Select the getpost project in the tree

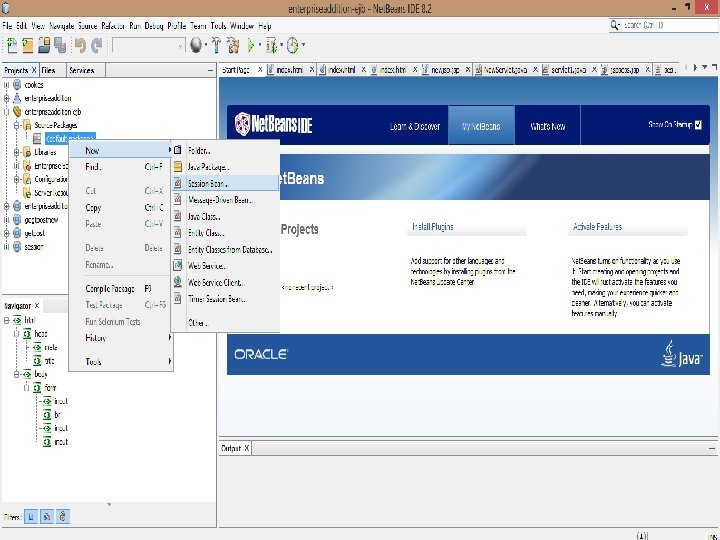click(x=34, y=233)
